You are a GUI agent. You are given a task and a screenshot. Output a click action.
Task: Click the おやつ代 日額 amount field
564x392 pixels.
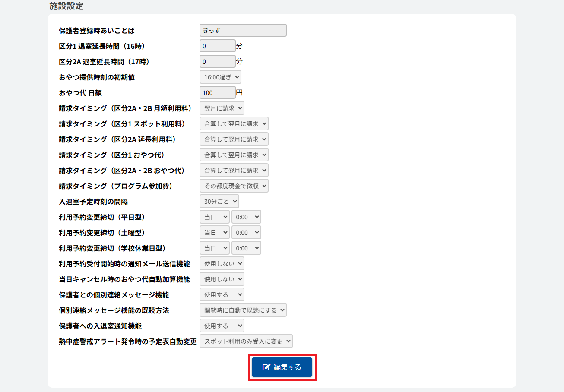pyautogui.click(x=217, y=92)
